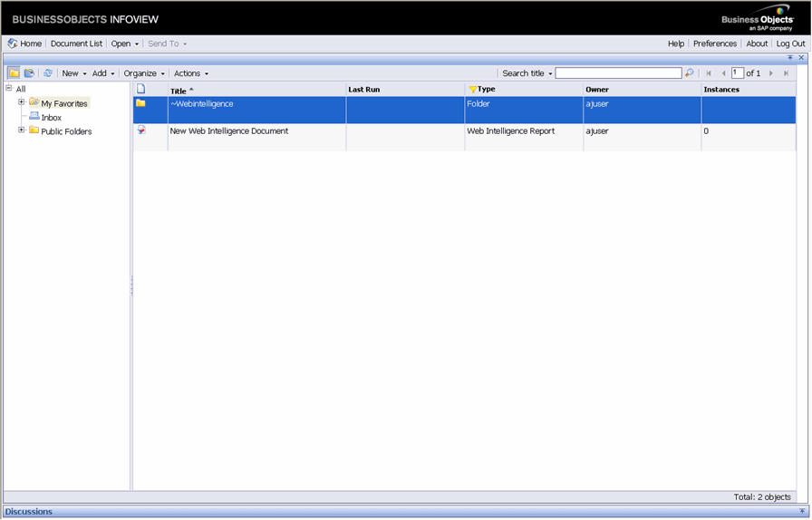Open the New dropdown menu
The height and width of the screenshot is (520, 812).
74,73
